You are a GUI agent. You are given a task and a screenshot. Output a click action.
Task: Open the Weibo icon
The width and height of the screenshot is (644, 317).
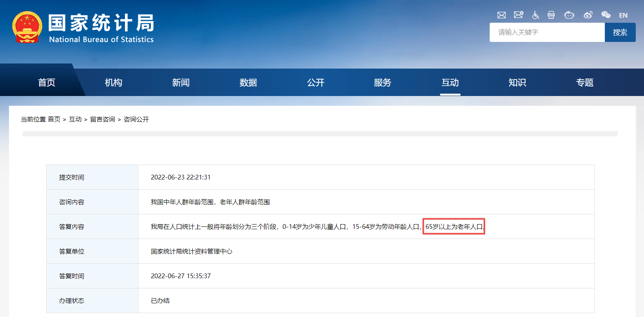click(588, 15)
